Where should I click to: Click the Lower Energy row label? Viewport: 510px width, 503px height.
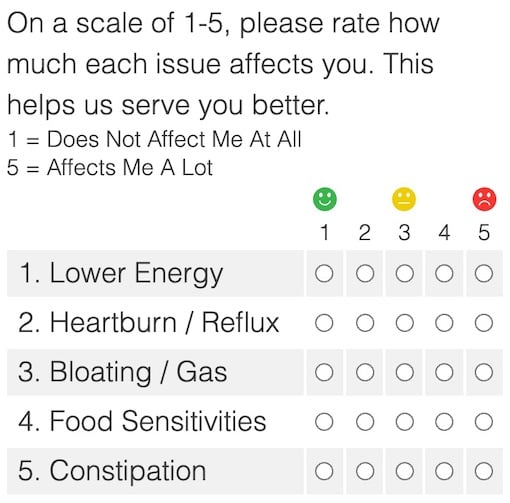pyautogui.click(x=121, y=274)
